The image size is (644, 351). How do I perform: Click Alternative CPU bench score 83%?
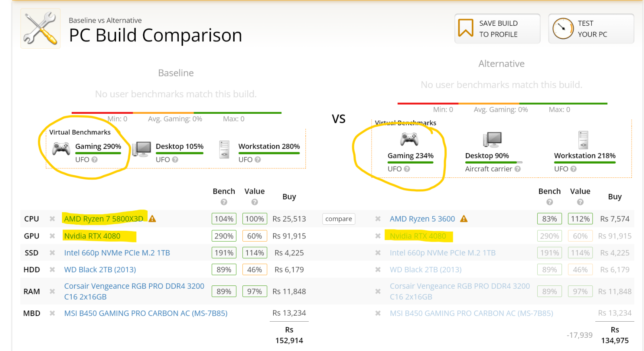pos(549,219)
